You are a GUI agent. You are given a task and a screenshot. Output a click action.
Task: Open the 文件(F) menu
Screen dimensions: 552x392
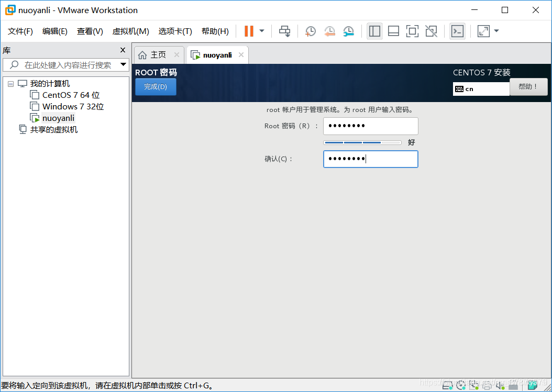20,31
